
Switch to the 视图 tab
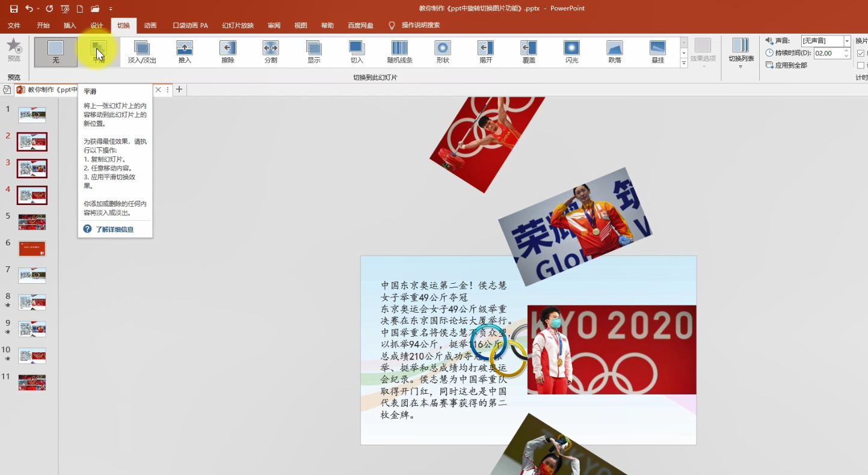[301, 25]
